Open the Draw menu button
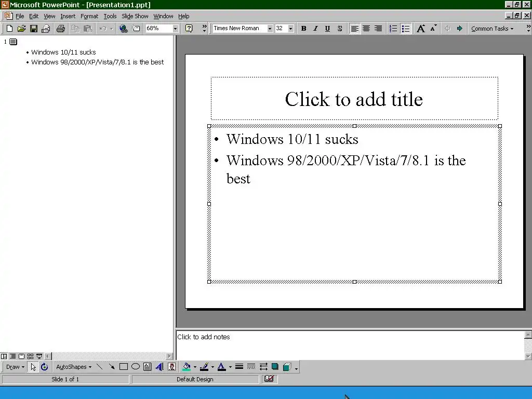The image size is (532, 399). (15, 367)
